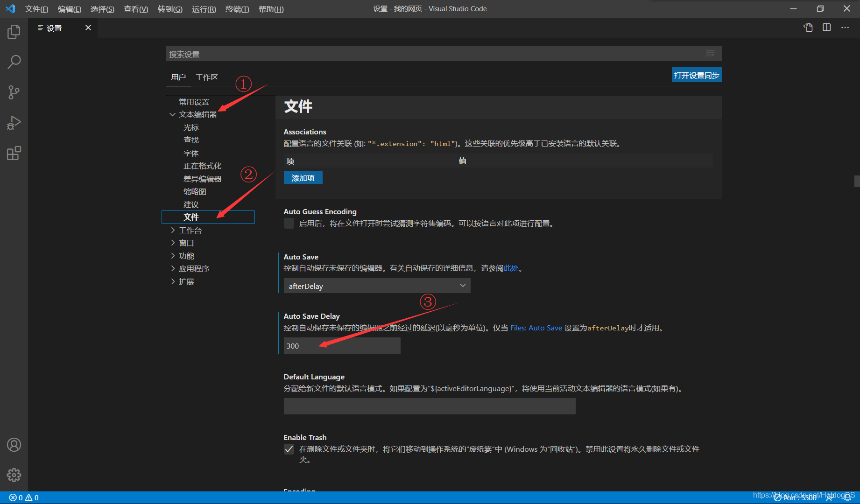This screenshot has height=504, width=860.
Task: Click the Live Server Port 5500 status item
Action: click(x=795, y=497)
